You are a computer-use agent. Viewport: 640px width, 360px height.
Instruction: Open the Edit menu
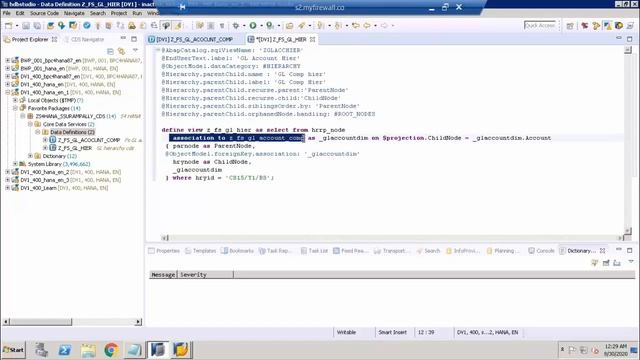point(20,13)
